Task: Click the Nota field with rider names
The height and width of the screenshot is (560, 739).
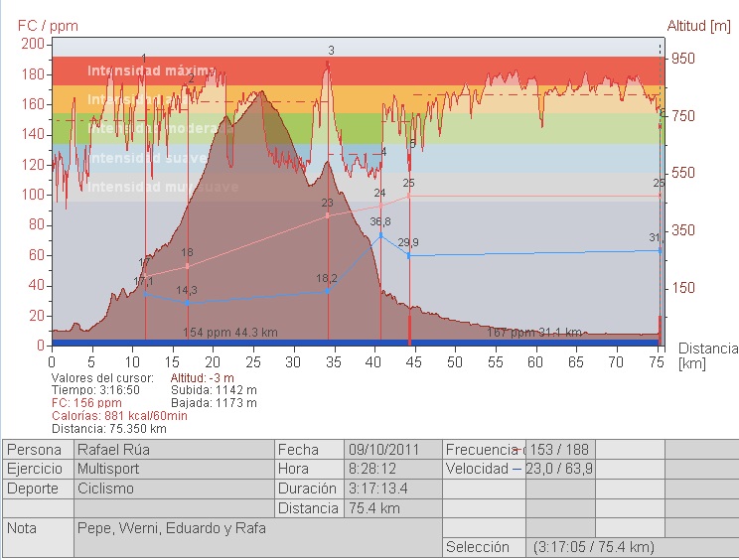Action: [256, 528]
